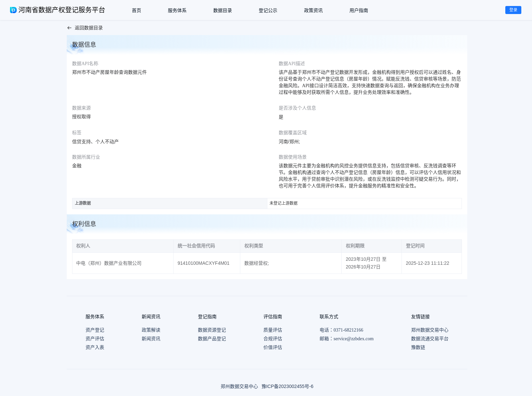
Task: Open 合规评估 footer link
Action: [273, 339]
